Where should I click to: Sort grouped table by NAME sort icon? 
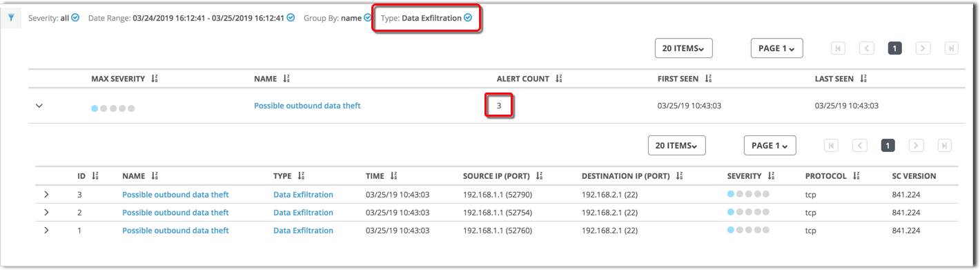[x=286, y=79]
